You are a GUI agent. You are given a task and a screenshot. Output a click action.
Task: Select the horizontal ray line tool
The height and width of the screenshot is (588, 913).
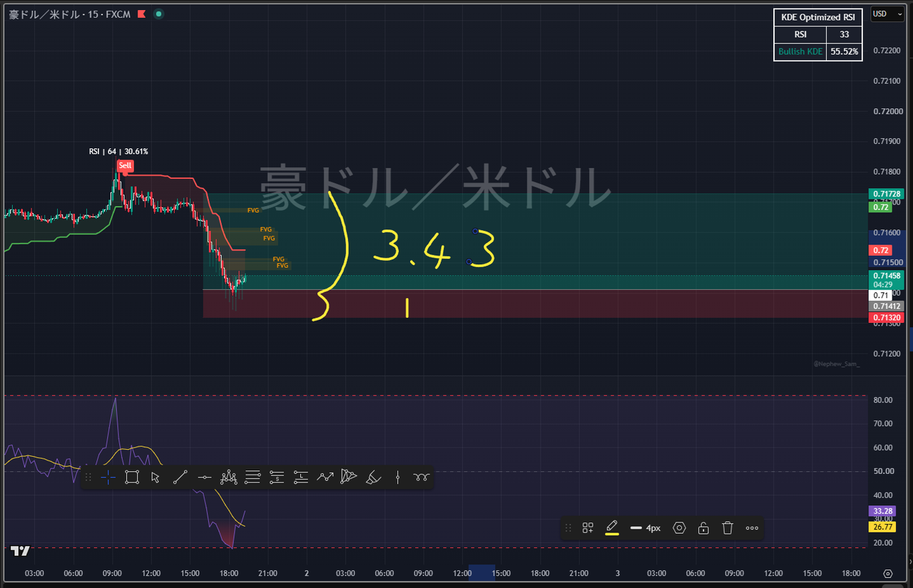click(204, 478)
